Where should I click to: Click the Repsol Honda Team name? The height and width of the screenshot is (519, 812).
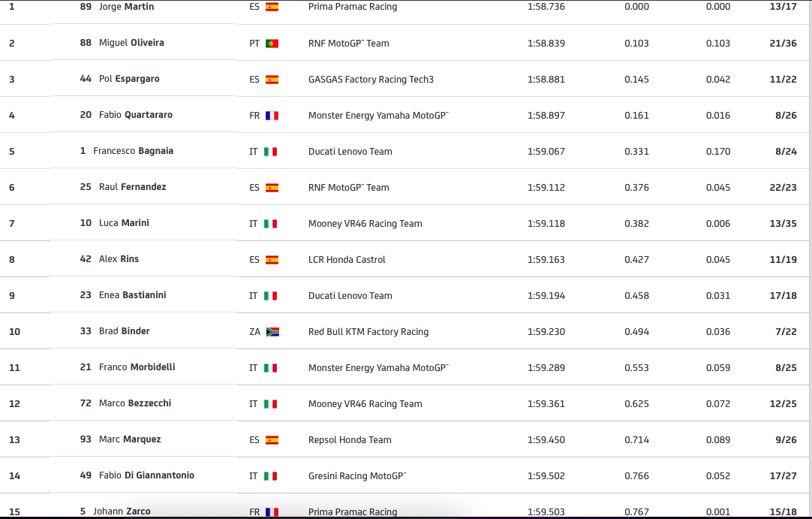350,440
